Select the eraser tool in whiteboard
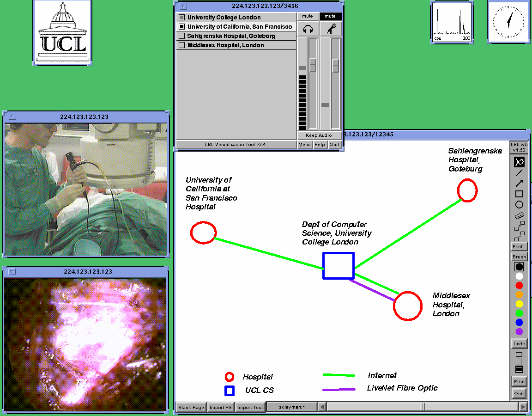The image size is (532, 416). tap(519, 215)
